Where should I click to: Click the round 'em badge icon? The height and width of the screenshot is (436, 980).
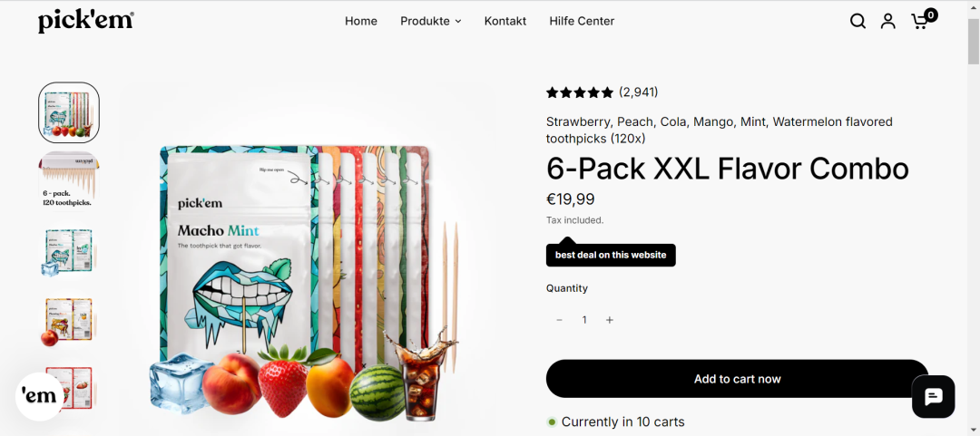pos(40,396)
